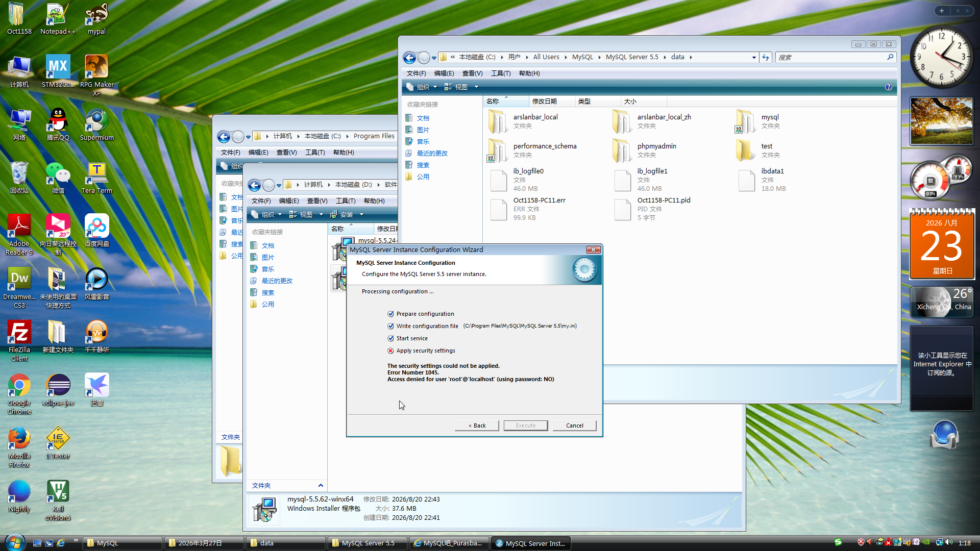Open Internet Explorer from quick launch
Image resolution: width=980 pixels, height=551 pixels.
[61, 543]
